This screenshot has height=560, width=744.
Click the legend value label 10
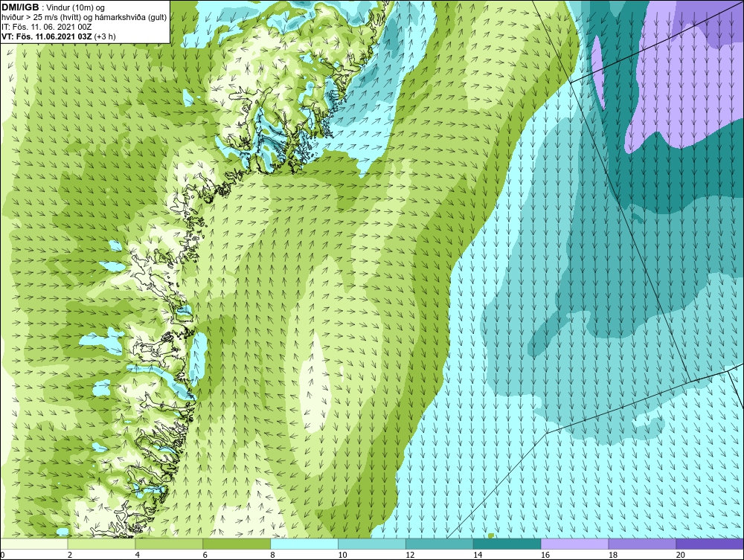[x=342, y=555]
